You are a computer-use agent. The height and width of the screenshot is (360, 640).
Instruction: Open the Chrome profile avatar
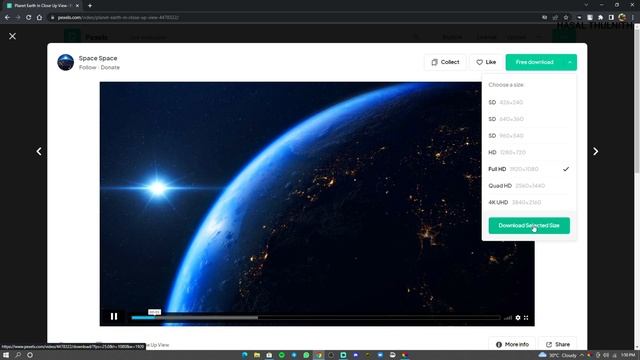coord(622,18)
